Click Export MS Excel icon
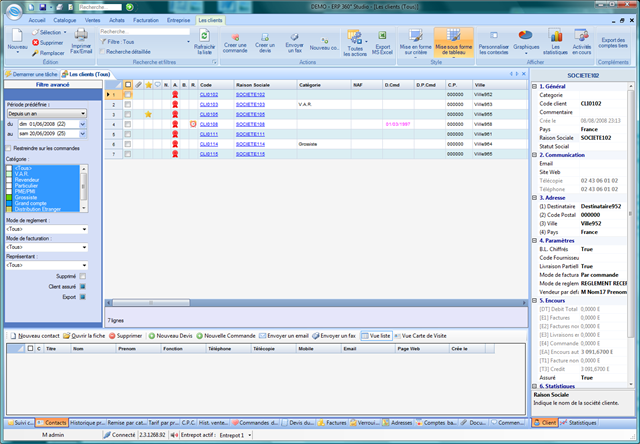This screenshot has height=444, width=640. tap(382, 36)
